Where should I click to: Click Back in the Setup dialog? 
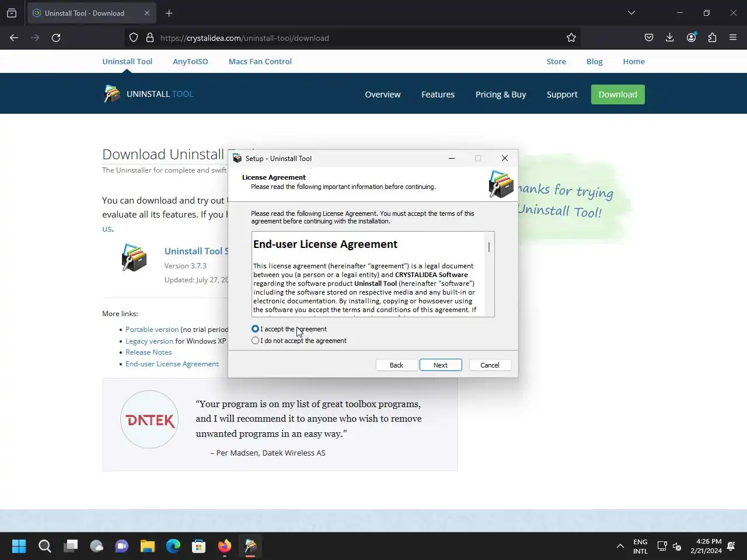point(396,365)
